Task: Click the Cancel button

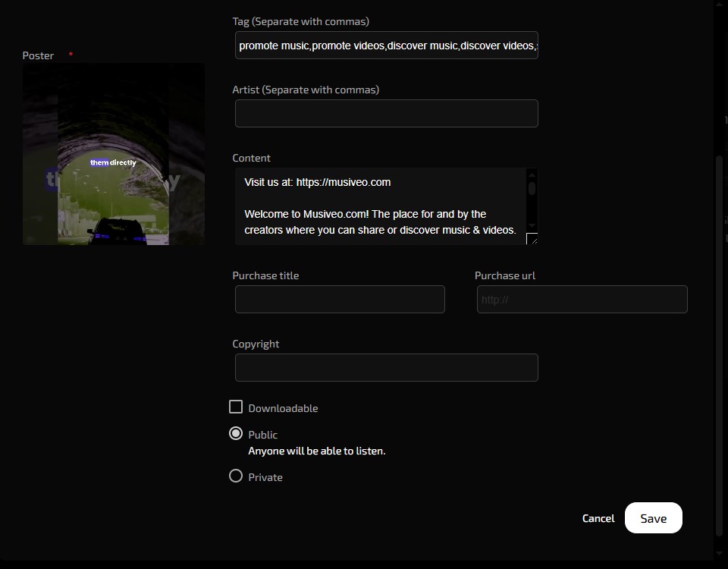Action: [598, 518]
